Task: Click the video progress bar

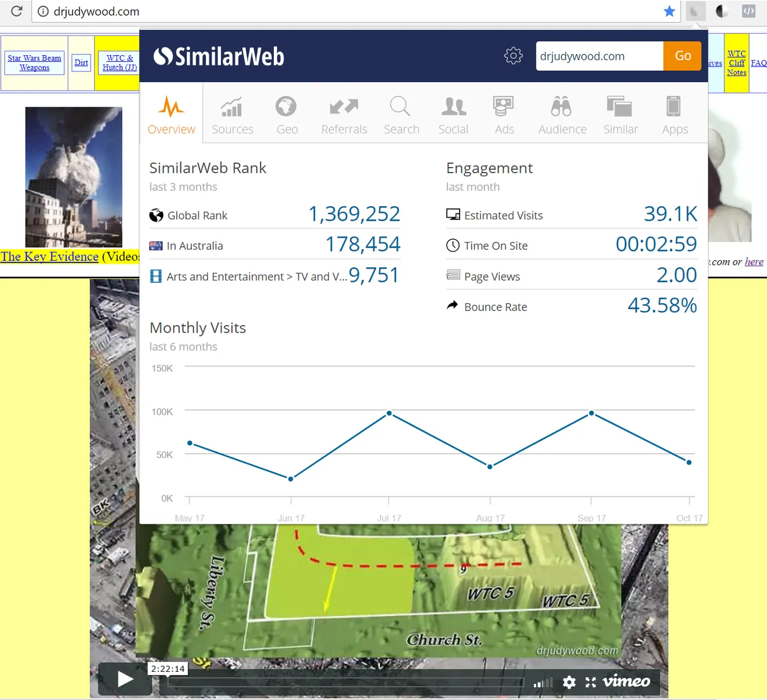Action: tap(346, 683)
